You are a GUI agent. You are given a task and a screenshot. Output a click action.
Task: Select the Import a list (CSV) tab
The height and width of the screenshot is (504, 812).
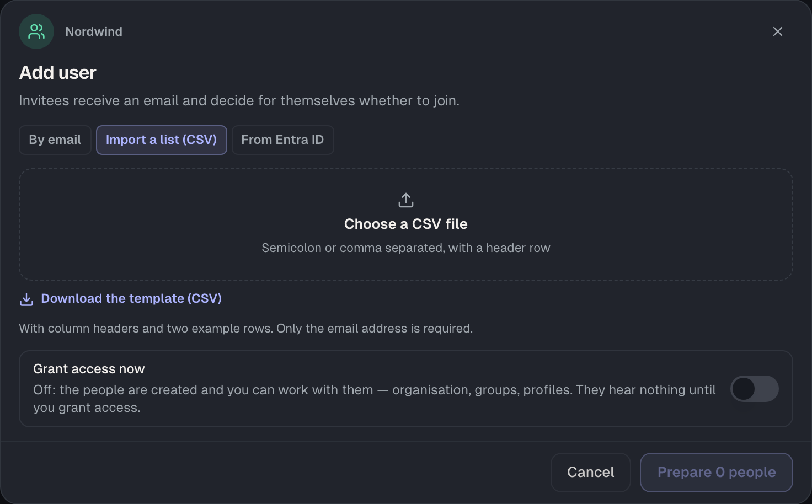pos(162,140)
